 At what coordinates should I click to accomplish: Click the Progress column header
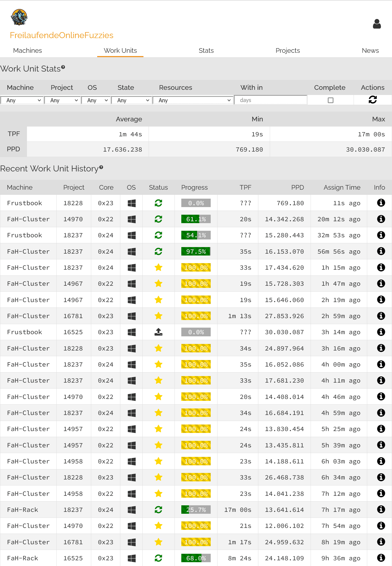[194, 187]
